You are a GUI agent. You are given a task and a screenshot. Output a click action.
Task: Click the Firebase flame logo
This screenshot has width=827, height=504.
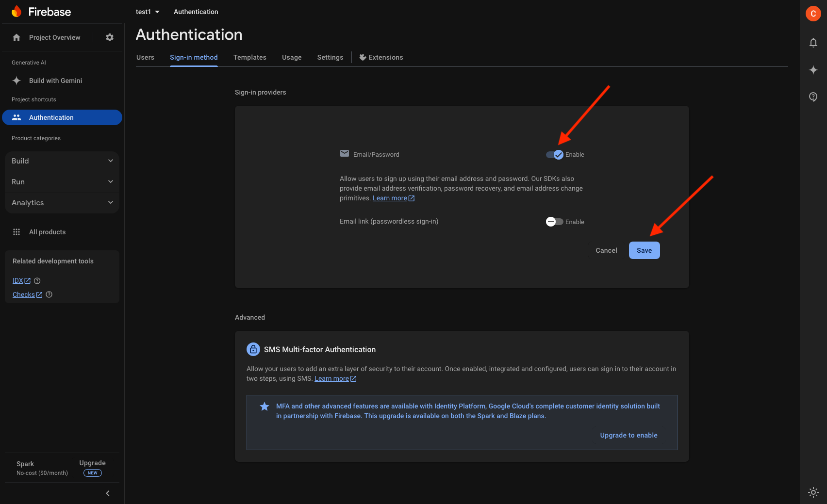pos(17,12)
